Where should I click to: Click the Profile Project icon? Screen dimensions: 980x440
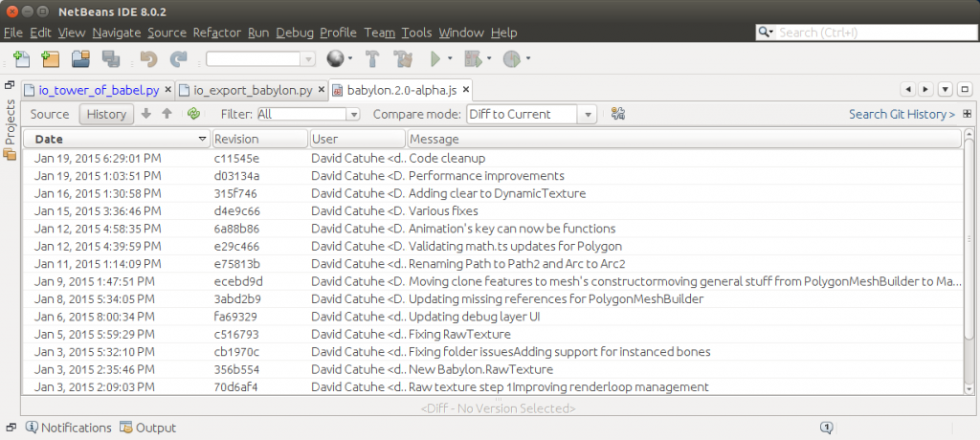coord(512,58)
